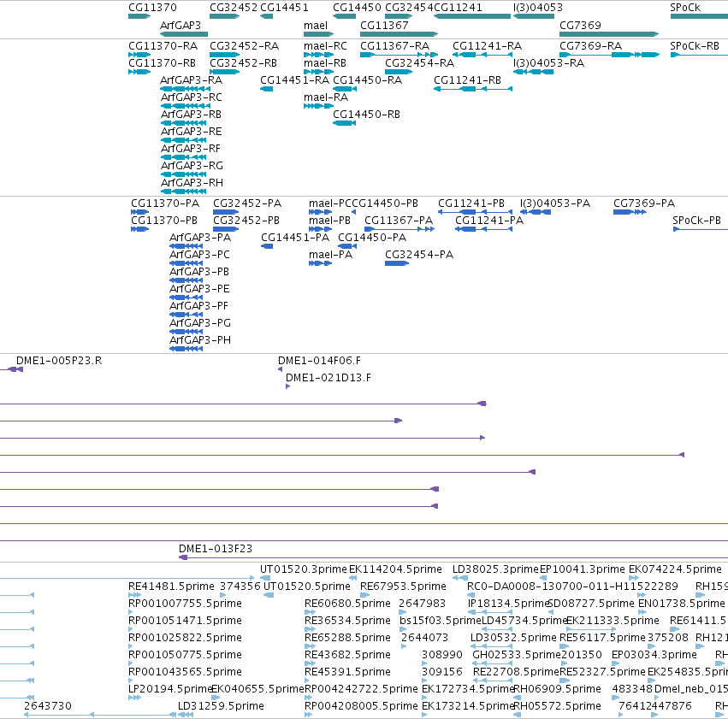Select the ArfGAP3-RA transcript label
The width and height of the screenshot is (728, 719).
pyautogui.click(x=192, y=80)
